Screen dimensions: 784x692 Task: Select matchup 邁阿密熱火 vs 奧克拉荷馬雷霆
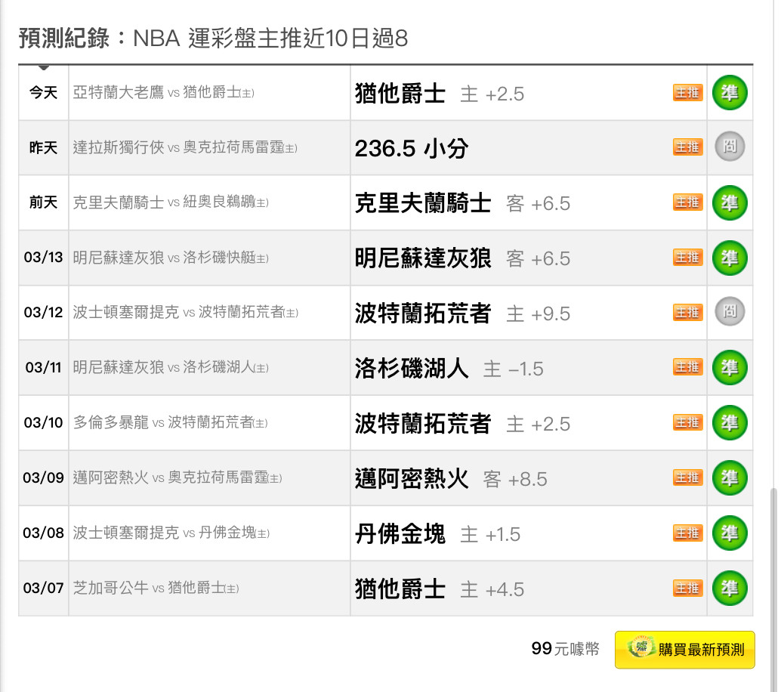[177, 477]
